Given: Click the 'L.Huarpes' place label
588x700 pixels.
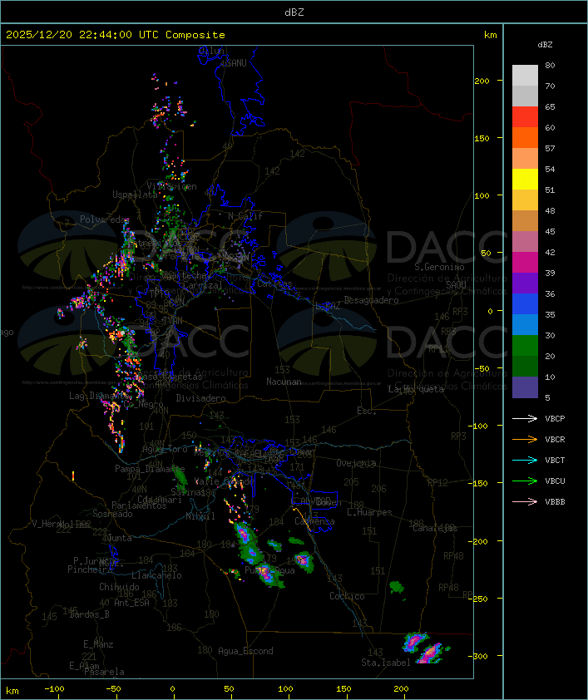Looking at the screenshot, I should tap(369, 512).
